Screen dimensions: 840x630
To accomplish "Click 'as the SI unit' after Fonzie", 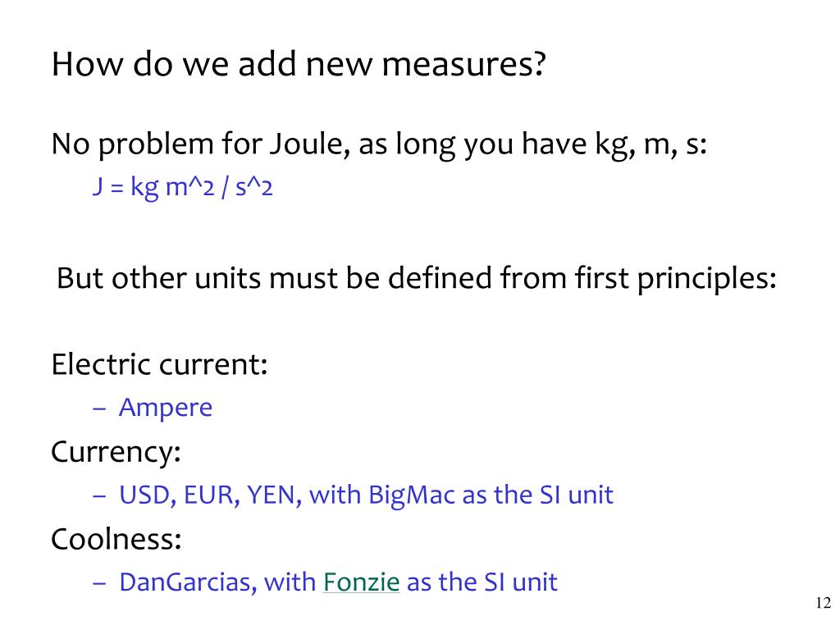I will [482, 582].
